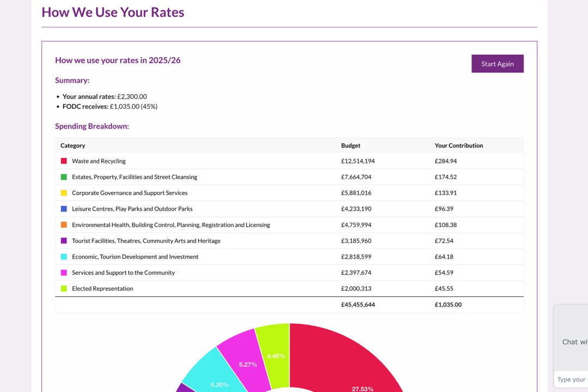Screen dimensions: 588x392
Task: Click the Your Contribution column header
Action: coord(458,145)
